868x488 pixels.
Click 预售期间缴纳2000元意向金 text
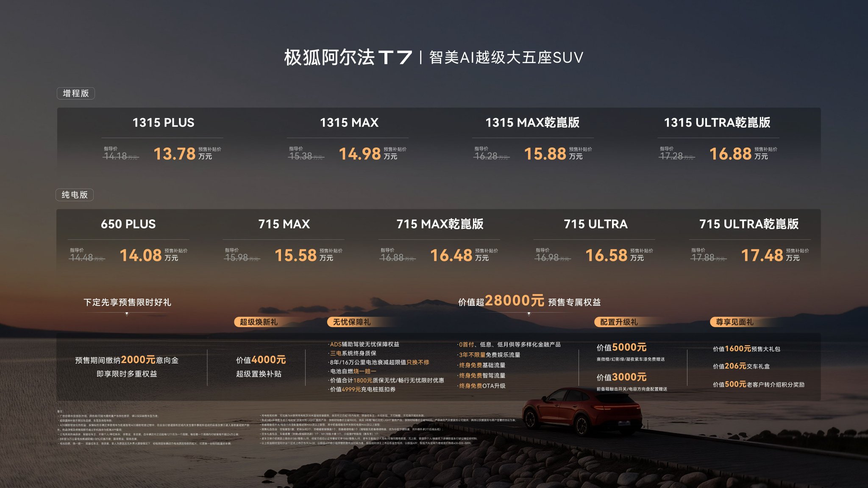[127, 360]
